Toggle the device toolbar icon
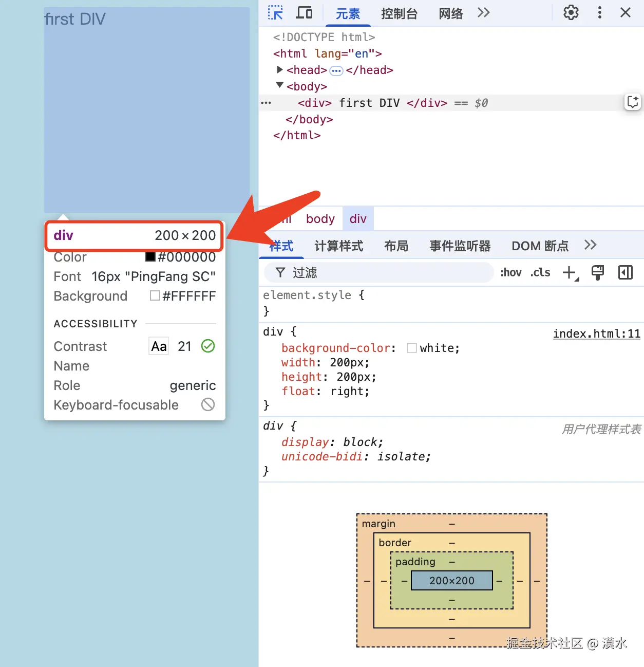The image size is (644, 667). 304,12
